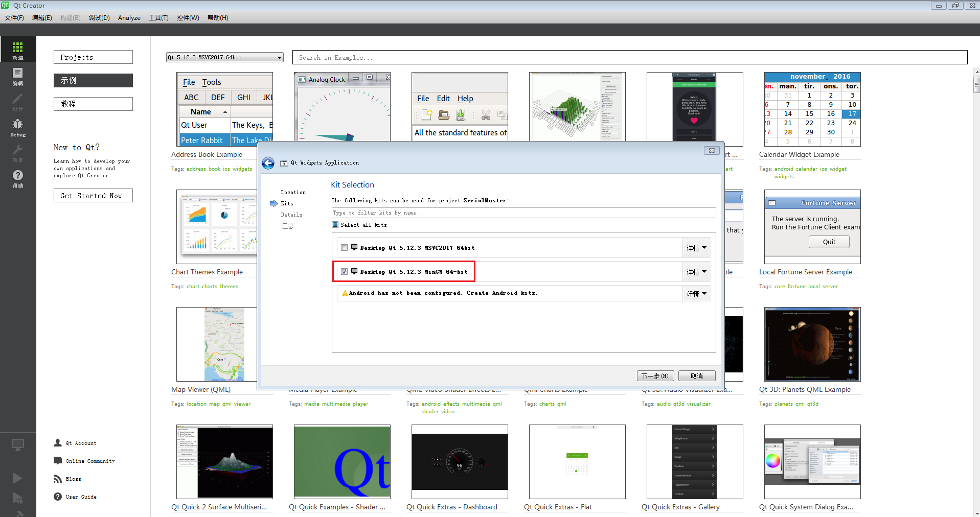Click in the Search in Examples field

coord(630,57)
